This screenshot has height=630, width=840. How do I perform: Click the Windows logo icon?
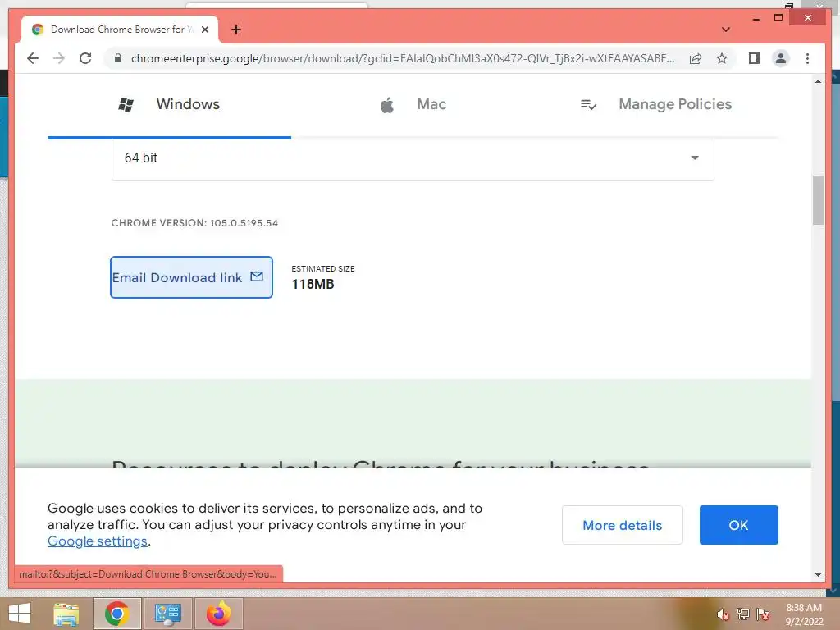pos(126,104)
